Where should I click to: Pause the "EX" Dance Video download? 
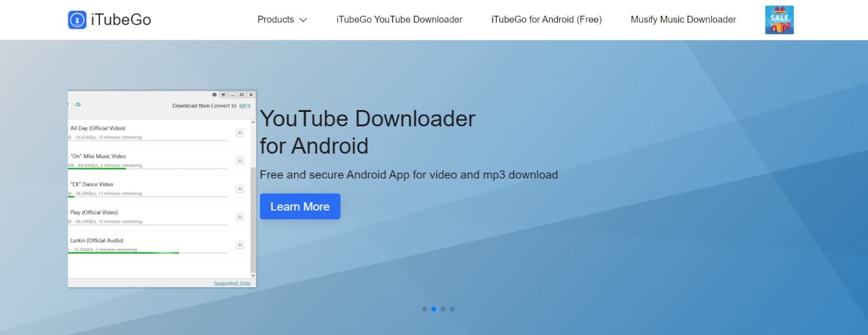(x=240, y=189)
